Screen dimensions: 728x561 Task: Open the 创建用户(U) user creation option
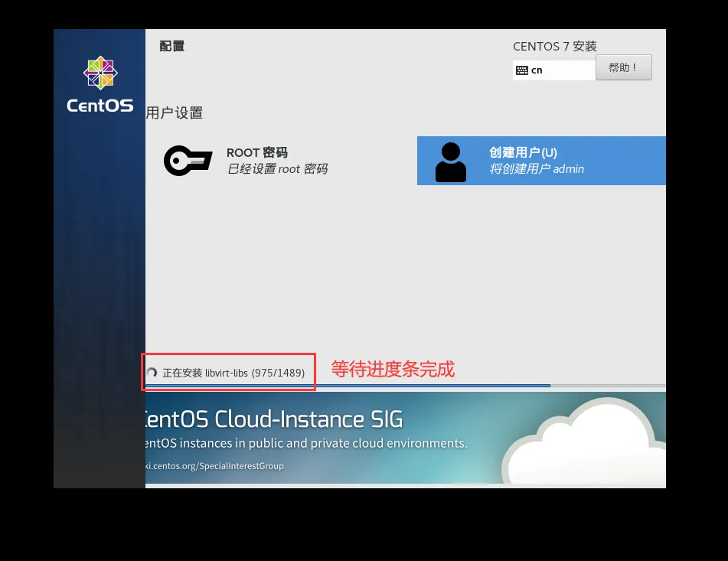click(x=541, y=161)
